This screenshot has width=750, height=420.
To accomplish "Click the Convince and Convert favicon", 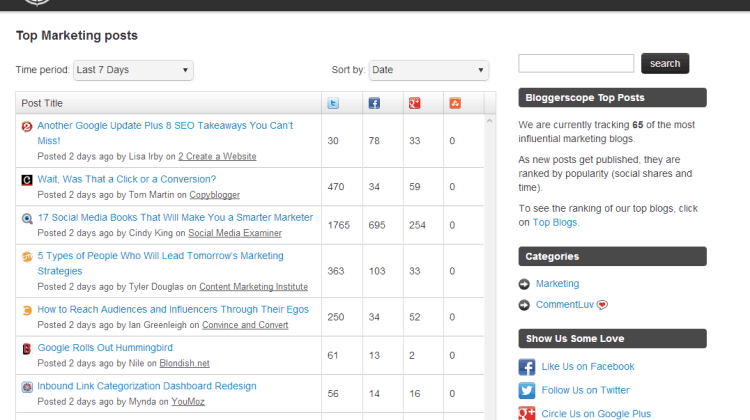I will (27, 310).
